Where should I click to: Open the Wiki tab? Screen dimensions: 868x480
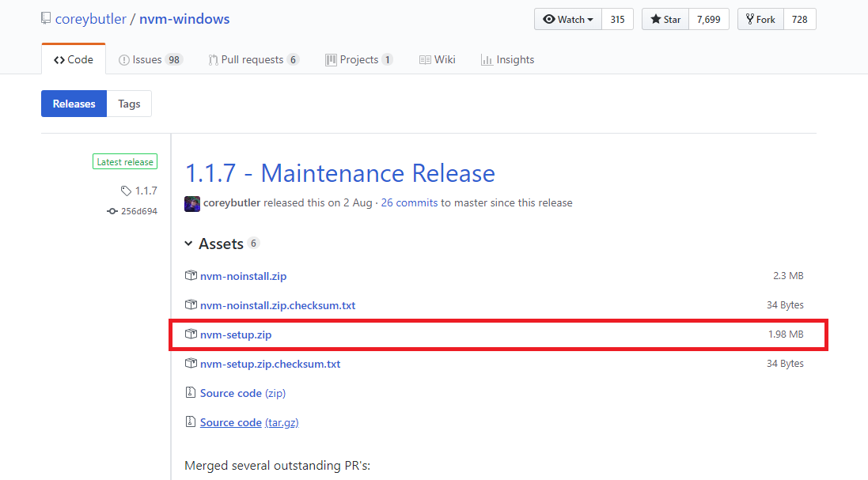pos(437,59)
